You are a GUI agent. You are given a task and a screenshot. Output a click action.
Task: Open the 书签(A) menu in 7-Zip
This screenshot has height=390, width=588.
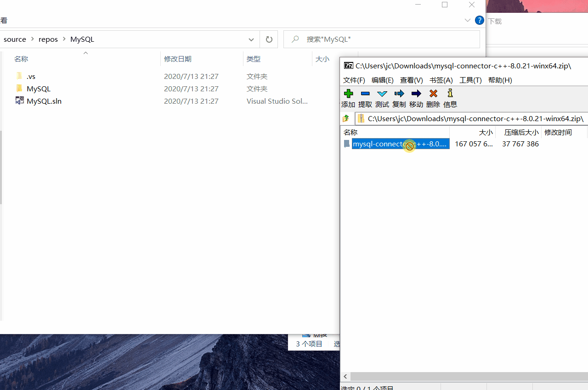[x=441, y=80]
